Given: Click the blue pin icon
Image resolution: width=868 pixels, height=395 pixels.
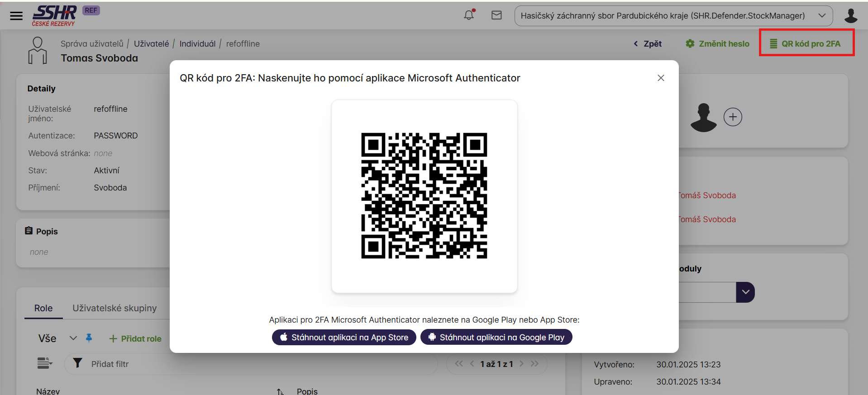Looking at the screenshot, I should click(89, 338).
